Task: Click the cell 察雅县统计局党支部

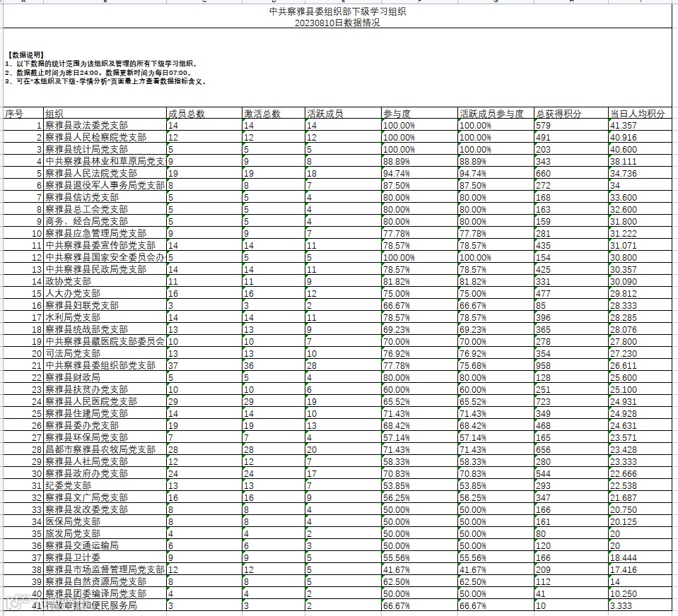Action: click(x=105, y=150)
